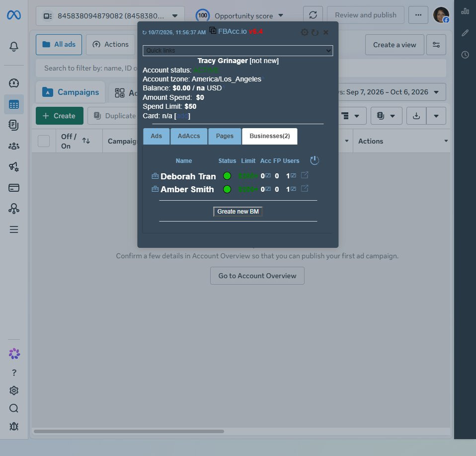Open Search magnifier in left sidebar
The height and width of the screenshot is (456, 476).
click(13, 408)
